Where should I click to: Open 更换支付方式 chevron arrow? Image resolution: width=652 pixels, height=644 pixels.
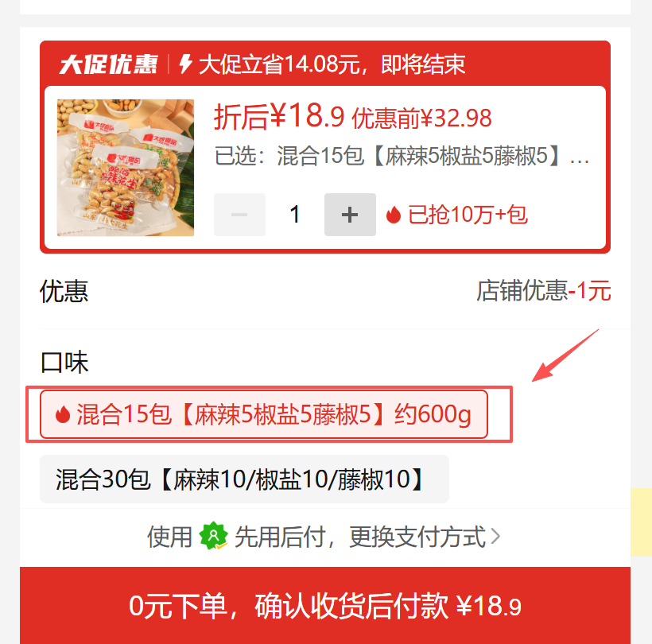coord(495,536)
